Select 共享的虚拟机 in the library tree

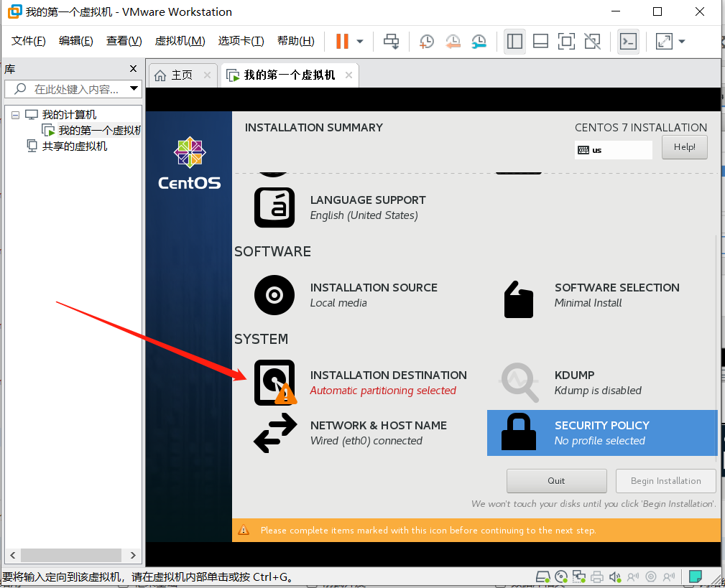coord(74,146)
